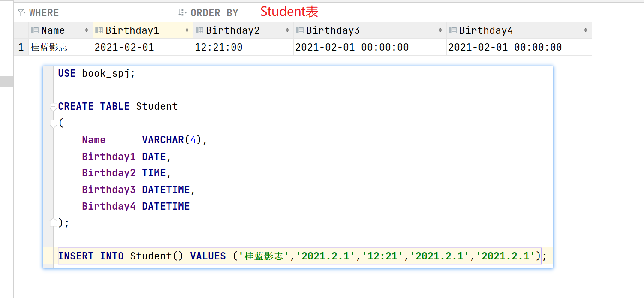Select the Birthday3 cell '2021-02-01 00:00:00'
The image size is (644, 298).
pos(370,47)
